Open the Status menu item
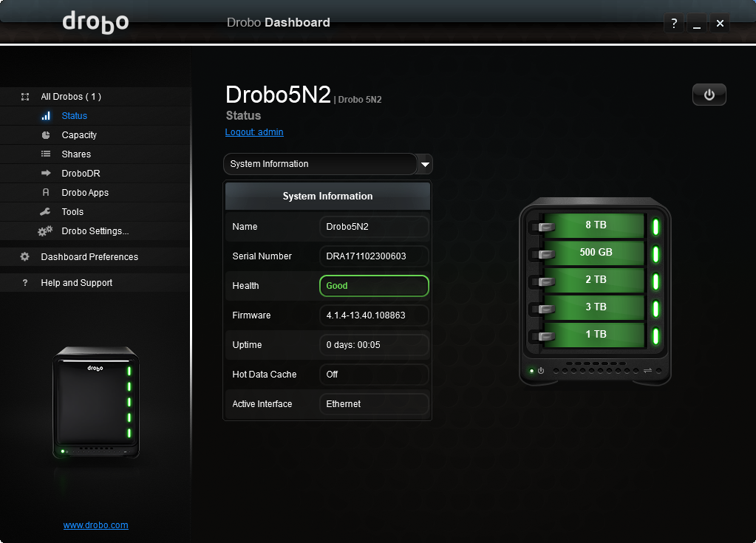The image size is (756, 543). 74,116
